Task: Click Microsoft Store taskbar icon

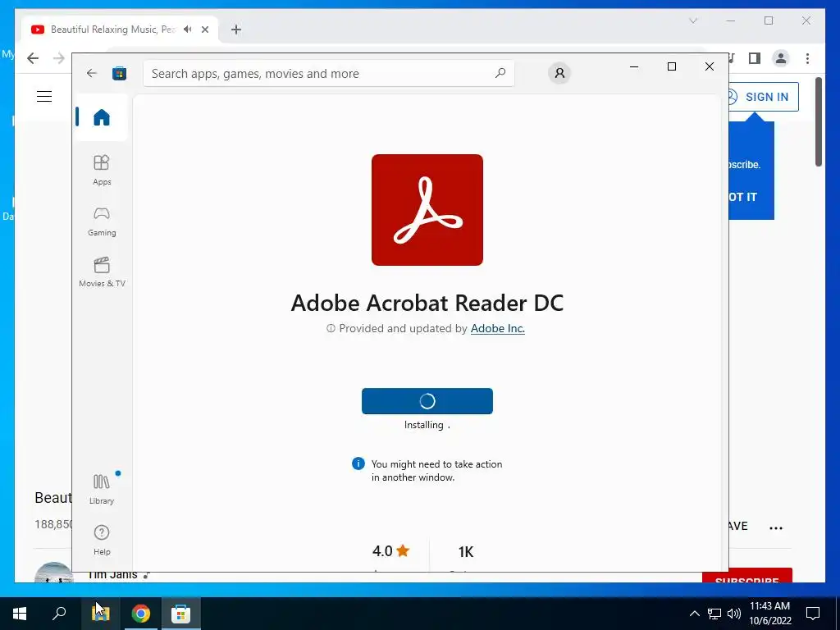Action: click(x=181, y=614)
